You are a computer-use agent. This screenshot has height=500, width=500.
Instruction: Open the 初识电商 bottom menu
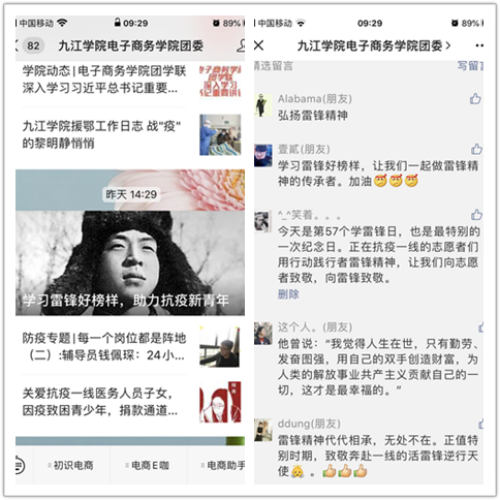point(71,465)
